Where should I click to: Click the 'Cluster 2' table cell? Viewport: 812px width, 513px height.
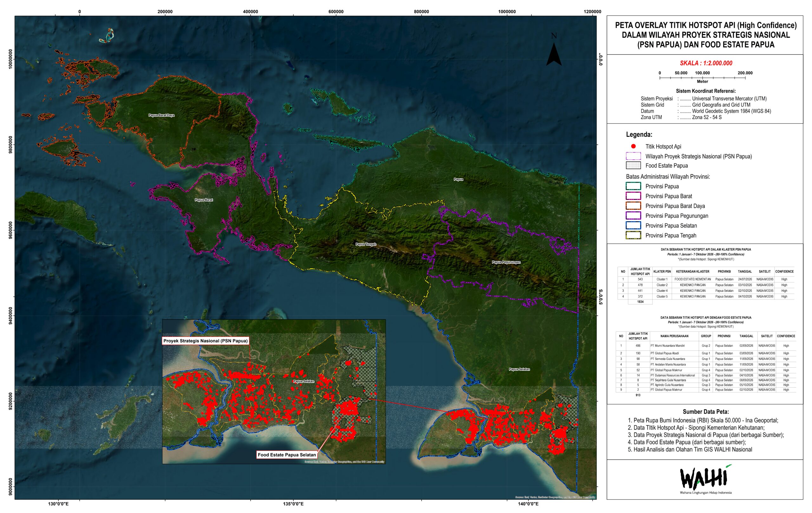[x=662, y=285]
